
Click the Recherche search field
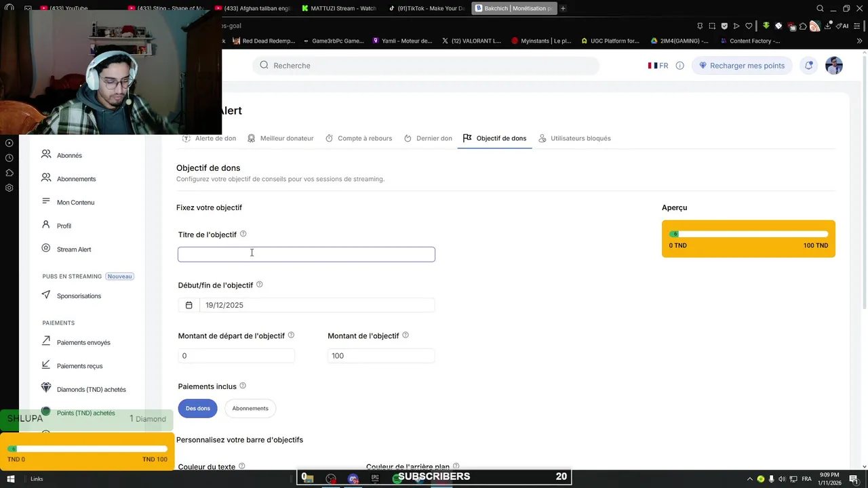pos(426,66)
